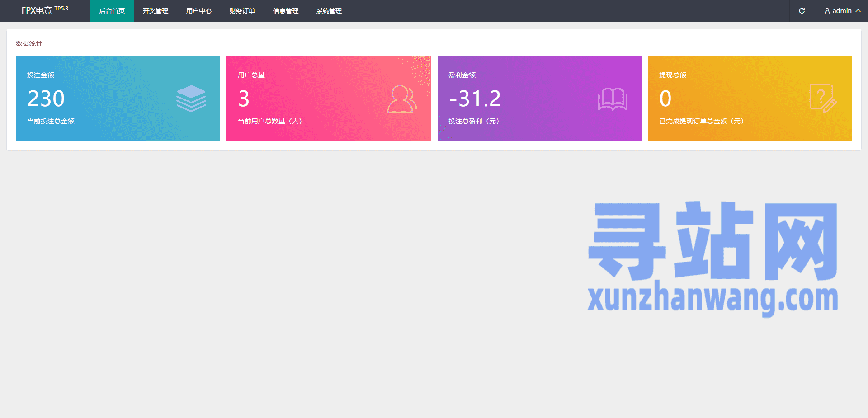Click the 230 betting amount value
Image resolution: width=868 pixels, height=418 pixels.
(46, 99)
